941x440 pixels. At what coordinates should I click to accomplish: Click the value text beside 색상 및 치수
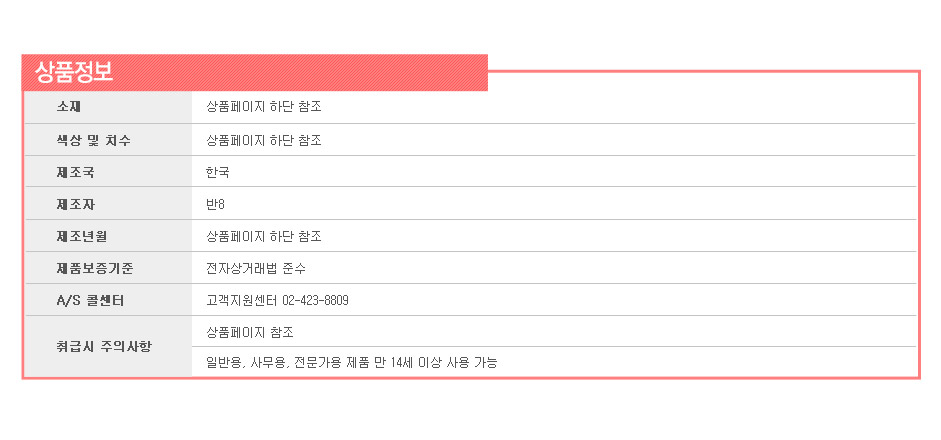(264, 140)
